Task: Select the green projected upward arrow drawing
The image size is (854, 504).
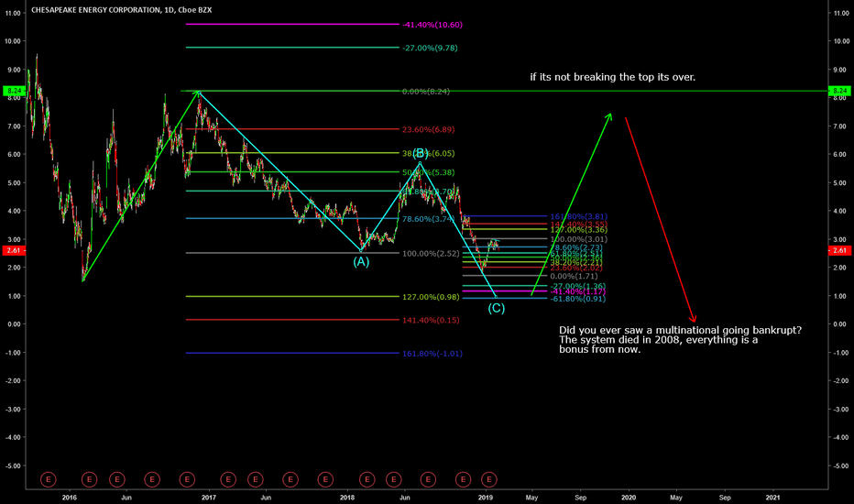Action: 571,204
